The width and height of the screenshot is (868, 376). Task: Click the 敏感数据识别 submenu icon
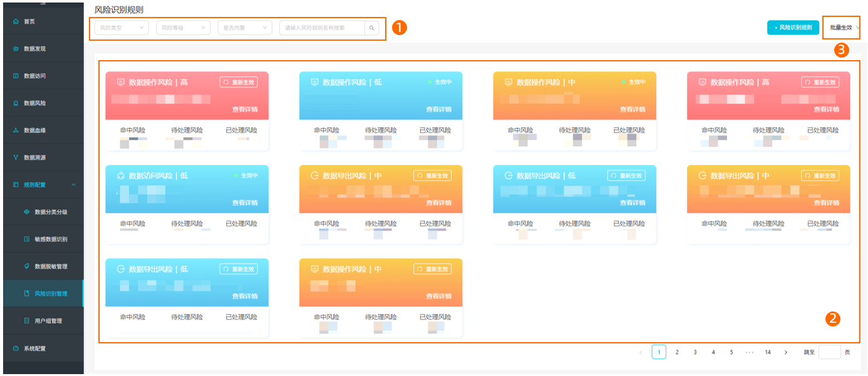tap(26, 239)
